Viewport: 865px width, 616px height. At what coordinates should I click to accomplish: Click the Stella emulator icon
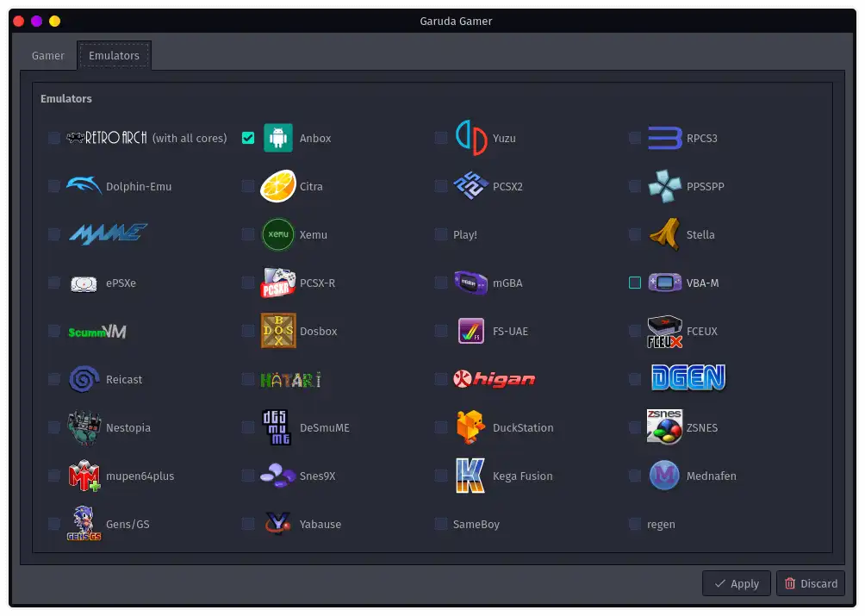pyautogui.click(x=664, y=234)
